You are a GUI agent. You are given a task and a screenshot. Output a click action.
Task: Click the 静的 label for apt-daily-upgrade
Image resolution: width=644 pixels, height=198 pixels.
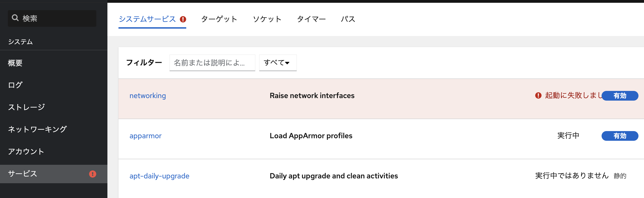click(x=620, y=176)
